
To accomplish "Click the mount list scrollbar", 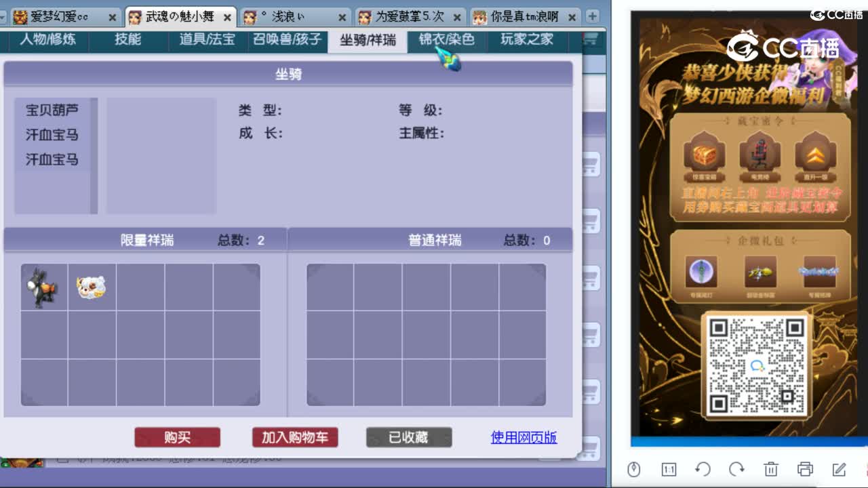I will 94,156.
